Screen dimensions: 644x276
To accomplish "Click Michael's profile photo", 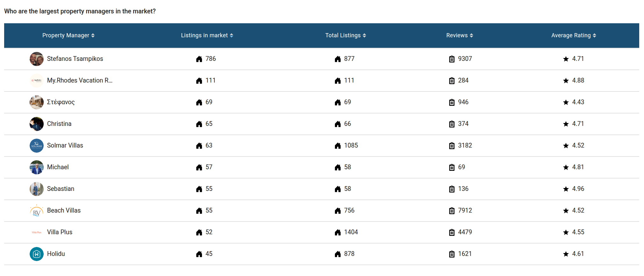I will (x=37, y=167).
